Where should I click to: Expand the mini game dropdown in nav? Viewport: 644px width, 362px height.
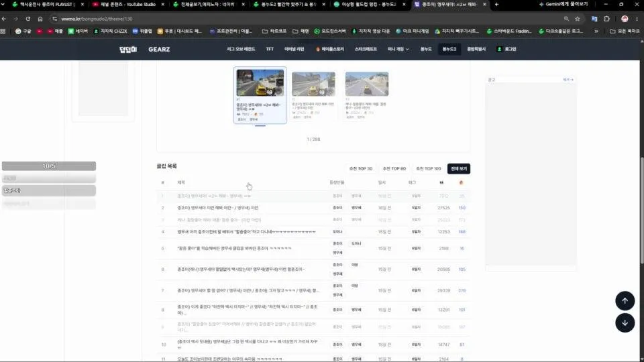pyautogui.click(x=398, y=49)
